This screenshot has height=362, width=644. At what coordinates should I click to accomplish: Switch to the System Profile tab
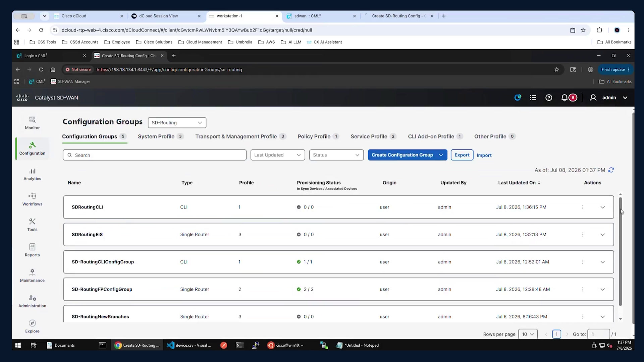(x=161, y=136)
